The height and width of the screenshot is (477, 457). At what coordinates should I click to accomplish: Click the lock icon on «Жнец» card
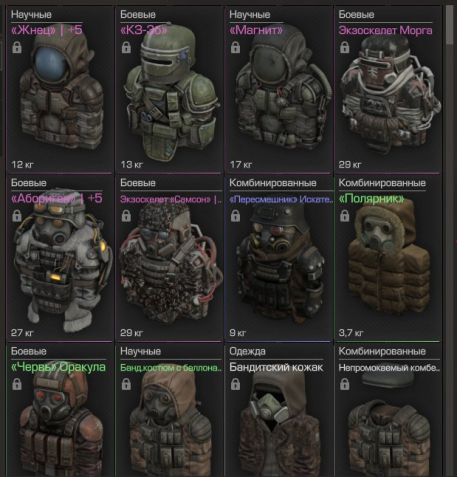click(17, 47)
